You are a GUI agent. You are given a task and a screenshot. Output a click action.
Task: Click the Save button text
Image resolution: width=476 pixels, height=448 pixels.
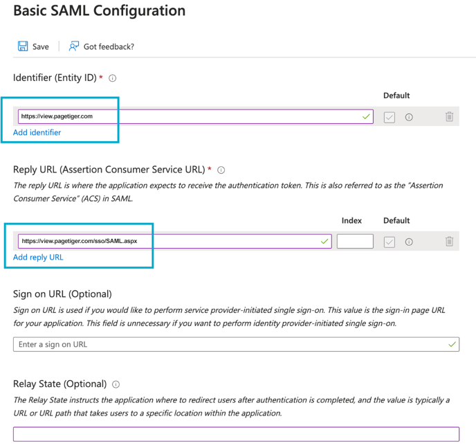[41, 46]
